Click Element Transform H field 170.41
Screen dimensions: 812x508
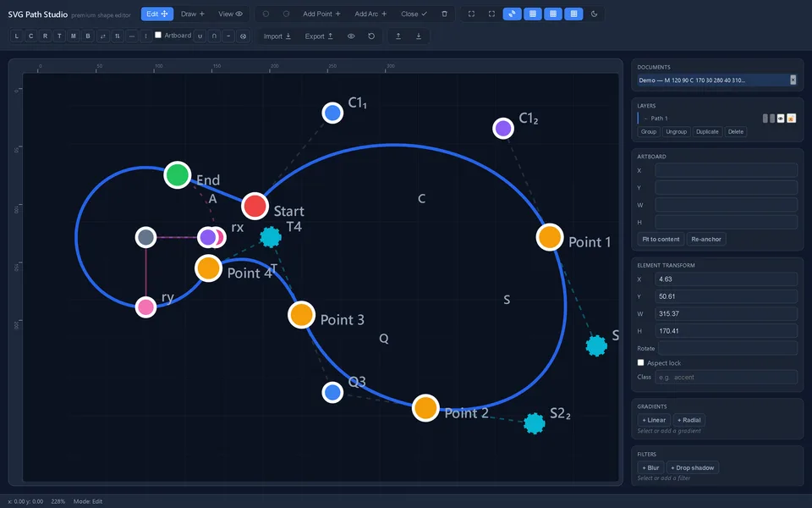(x=726, y=331)
